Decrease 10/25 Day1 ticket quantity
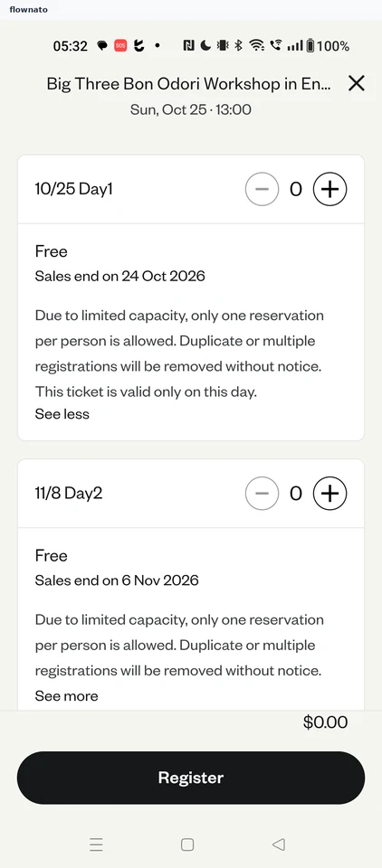This screenshot has width=382, height=868. tap(262, 189)
